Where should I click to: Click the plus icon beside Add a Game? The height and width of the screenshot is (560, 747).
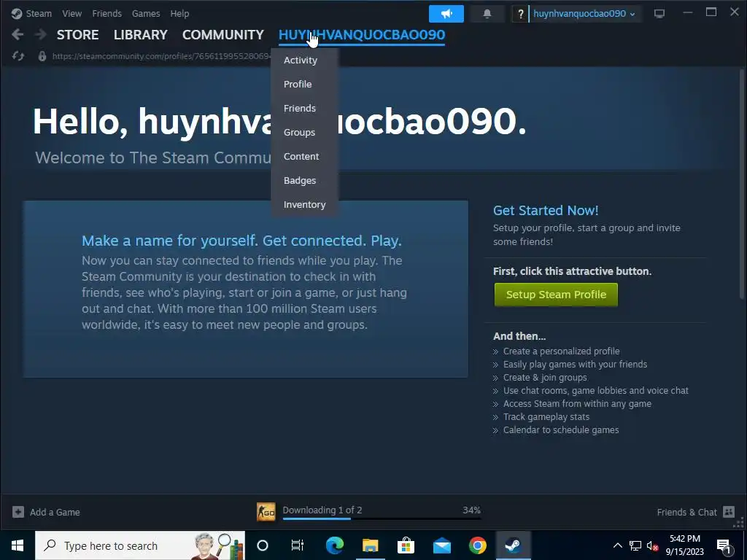point(18,512)
